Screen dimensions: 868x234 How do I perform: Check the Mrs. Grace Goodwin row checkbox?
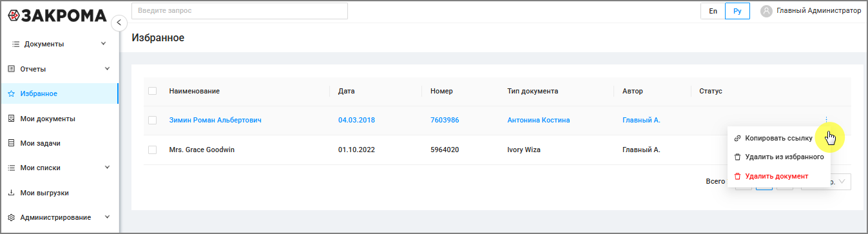[x=152, y=150]
